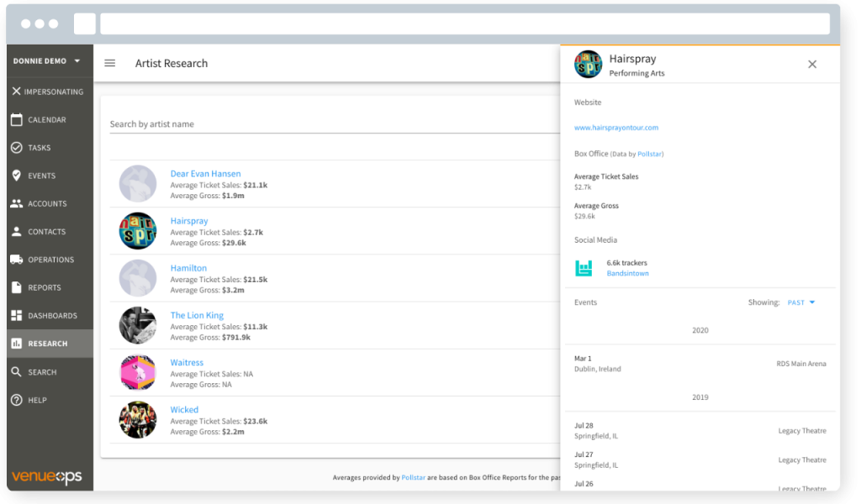This screenshot has width=861, height=504.
Task: Open The Lion King artist details
Action: coord(196,315)
